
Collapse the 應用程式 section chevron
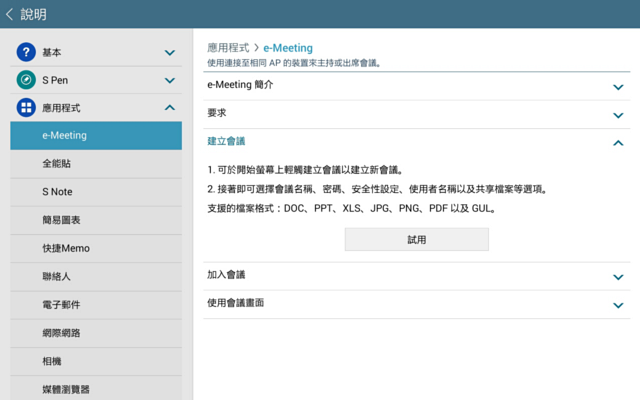(x=170, y=107)
